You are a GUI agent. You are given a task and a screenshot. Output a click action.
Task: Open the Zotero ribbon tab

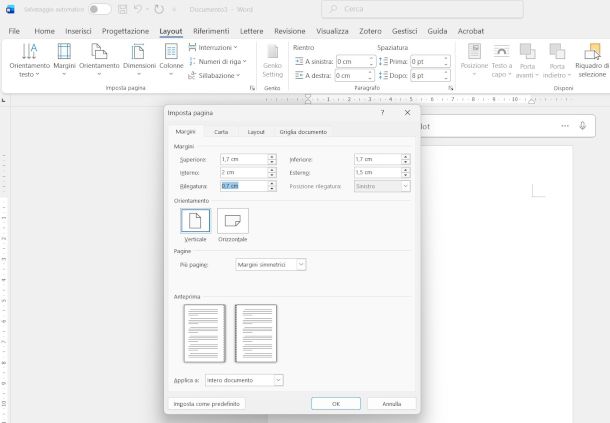[x=370, y=31]
